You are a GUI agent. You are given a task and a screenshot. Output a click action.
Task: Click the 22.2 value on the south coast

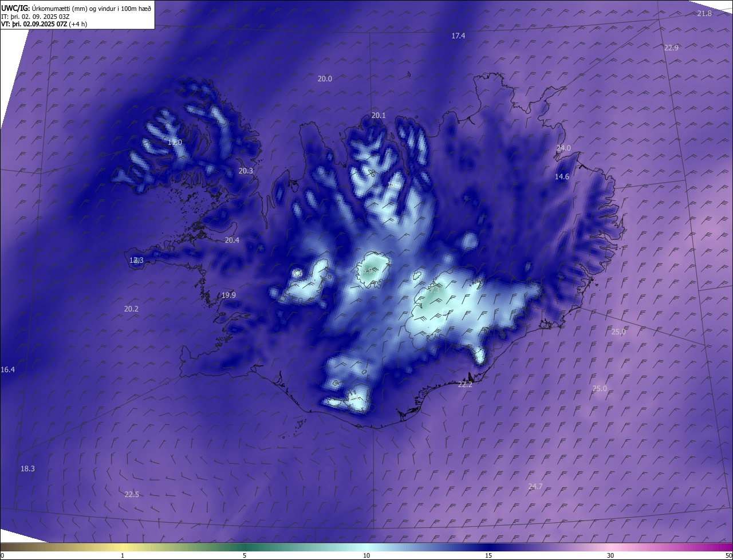[465, 384]
